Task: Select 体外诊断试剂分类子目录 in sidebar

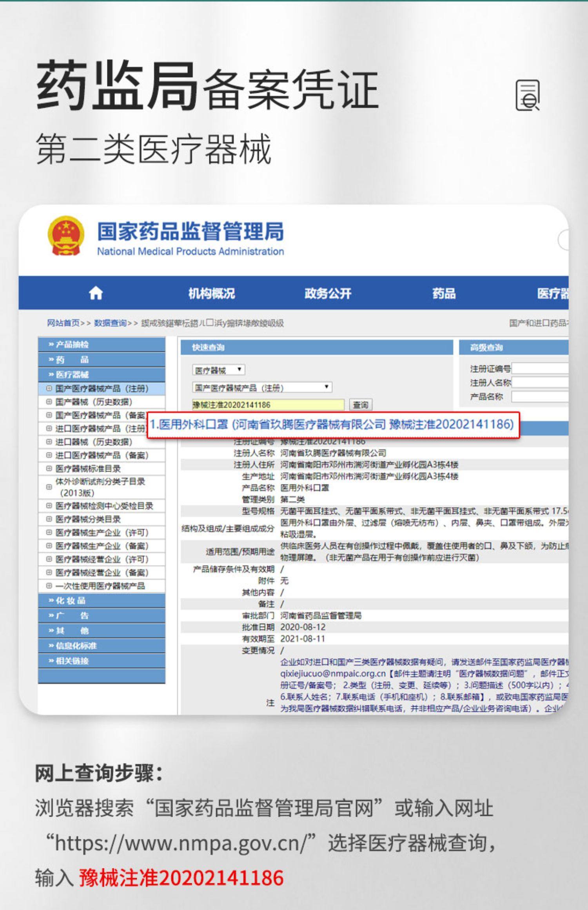Action: point(102,487)
